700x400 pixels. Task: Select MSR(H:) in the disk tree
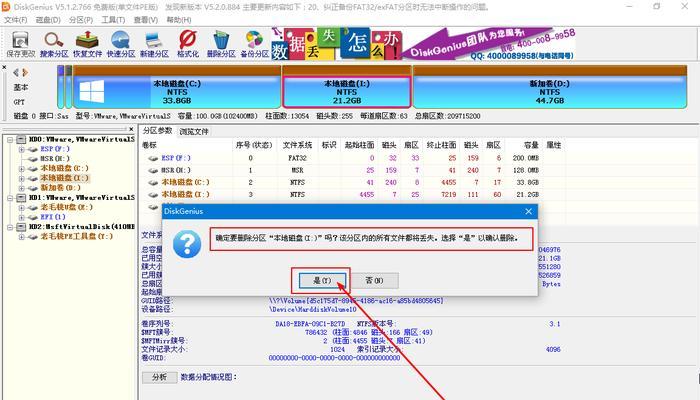coord(55,158)
